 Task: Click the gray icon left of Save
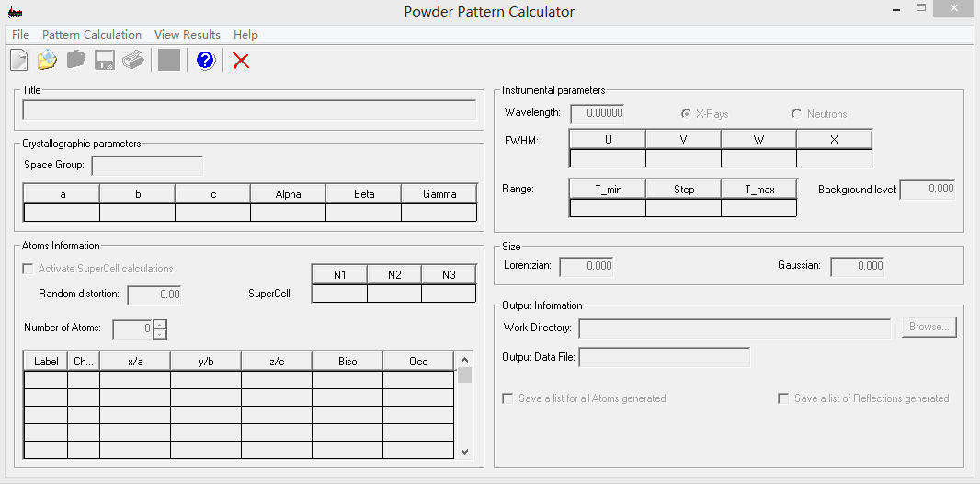coord(75,61)
